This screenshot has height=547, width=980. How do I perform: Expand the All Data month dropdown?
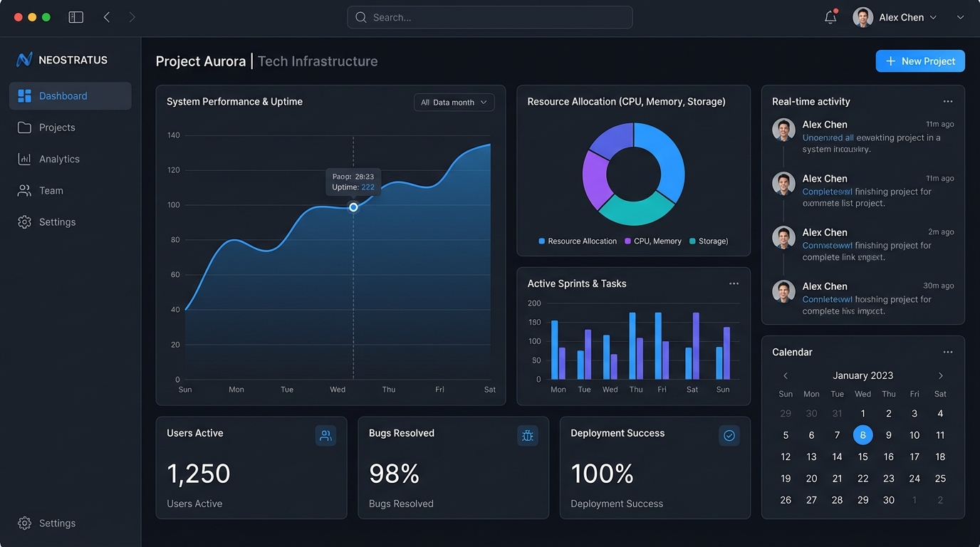454,103
